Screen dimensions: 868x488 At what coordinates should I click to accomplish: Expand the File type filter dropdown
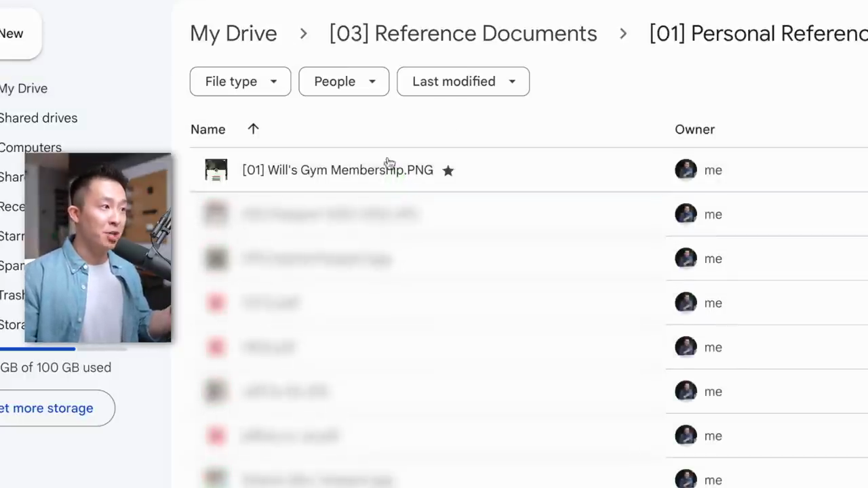240,81
